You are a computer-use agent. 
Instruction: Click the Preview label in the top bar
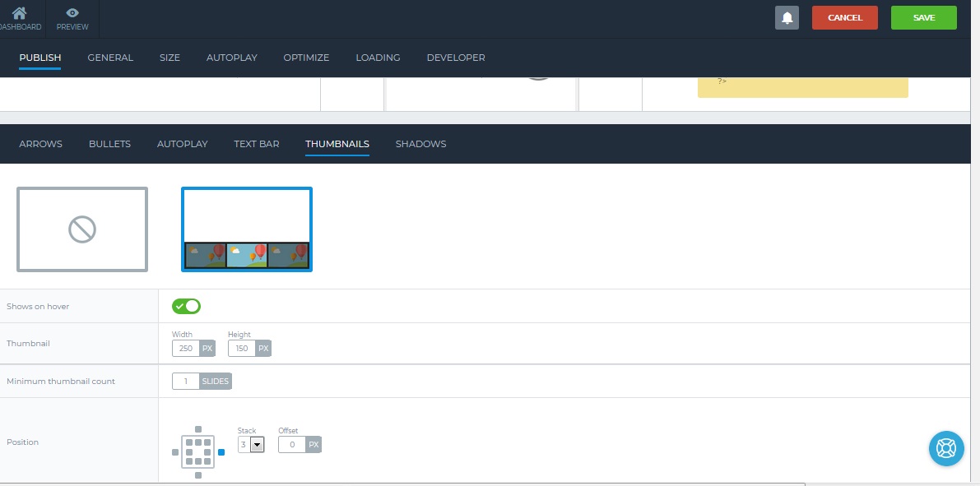[x=72, y=27]
